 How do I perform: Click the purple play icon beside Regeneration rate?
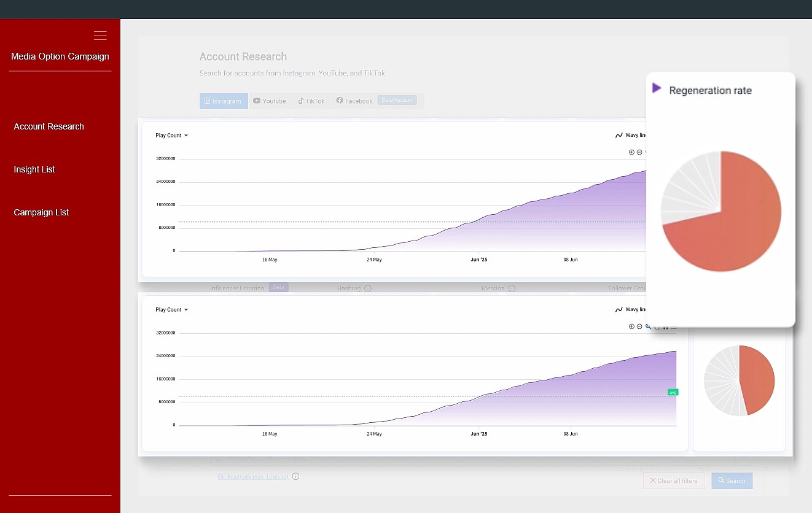(657, 88)
